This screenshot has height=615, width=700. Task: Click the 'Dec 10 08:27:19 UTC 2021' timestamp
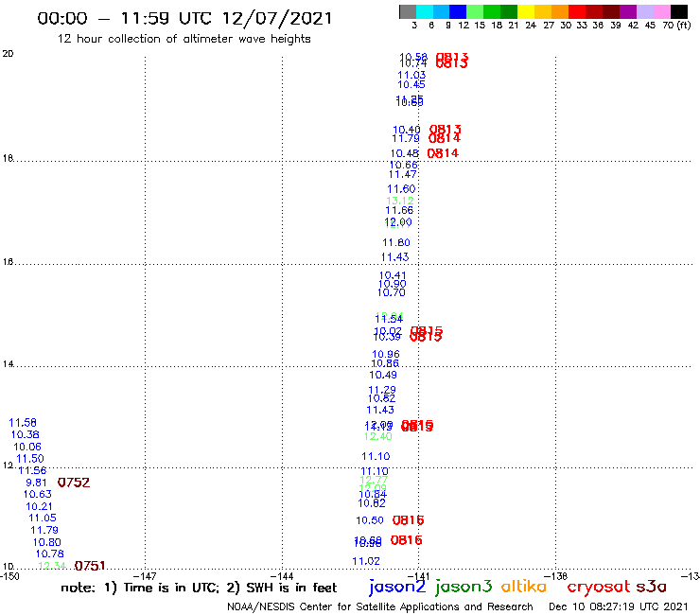[x=619, y=606]
